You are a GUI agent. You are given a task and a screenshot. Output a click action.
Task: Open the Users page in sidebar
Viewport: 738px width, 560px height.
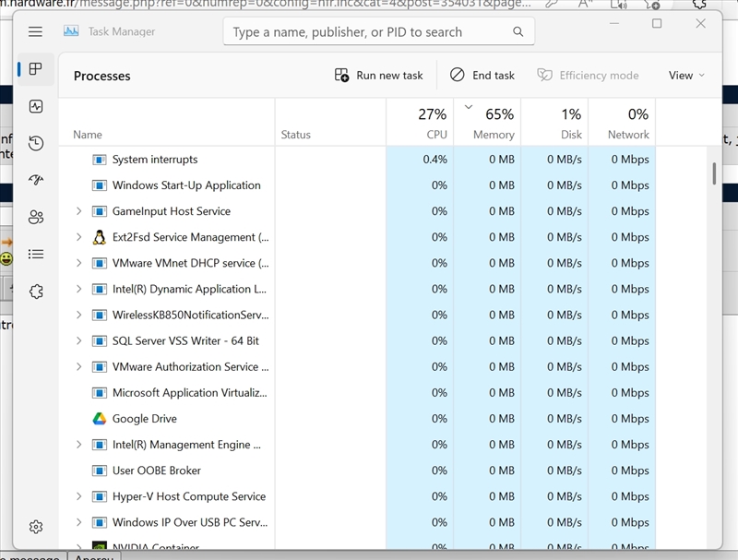pos(36,217)
